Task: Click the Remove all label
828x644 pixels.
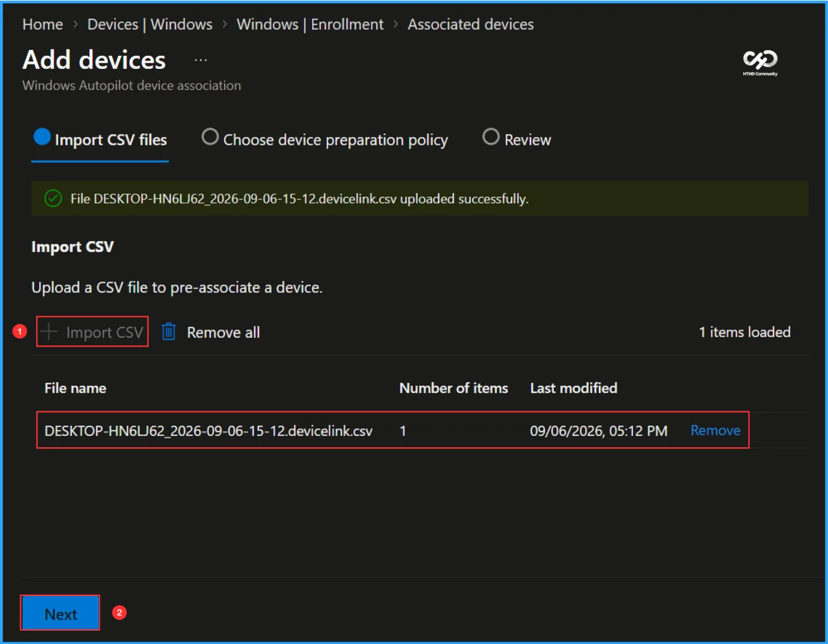Action: [223, 332]
